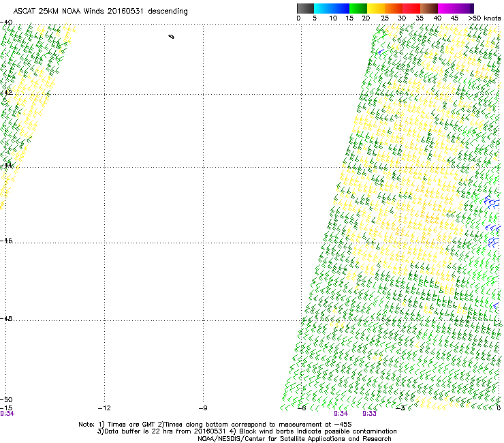504x443 pixels.
Task: Click the note about black wind barbs contamination
Action: (x=313, y=431)
